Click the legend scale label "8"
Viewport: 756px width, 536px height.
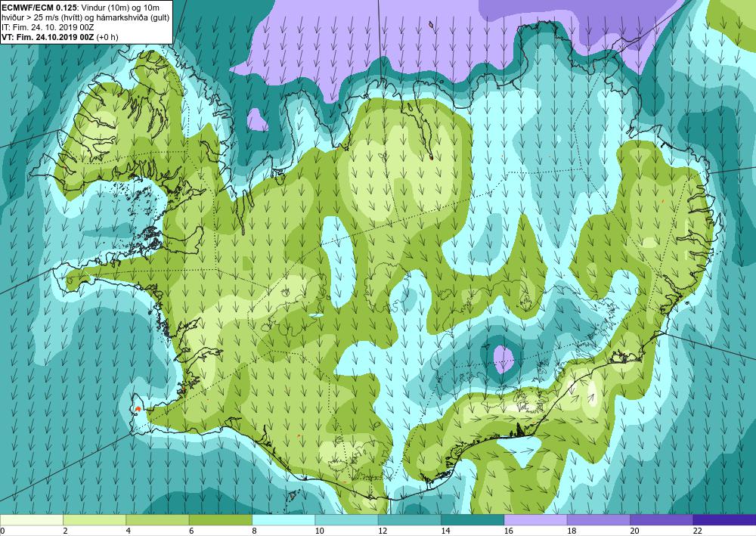coord(254,531)
